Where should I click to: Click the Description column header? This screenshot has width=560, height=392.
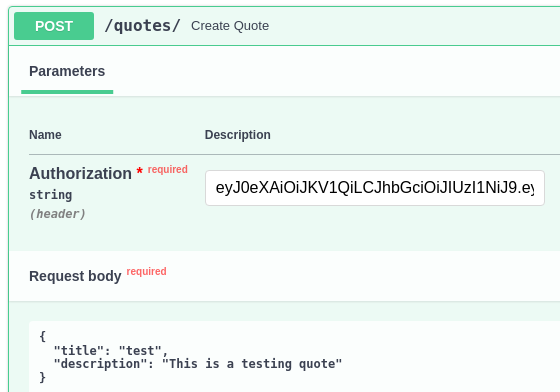pos(238,135)
